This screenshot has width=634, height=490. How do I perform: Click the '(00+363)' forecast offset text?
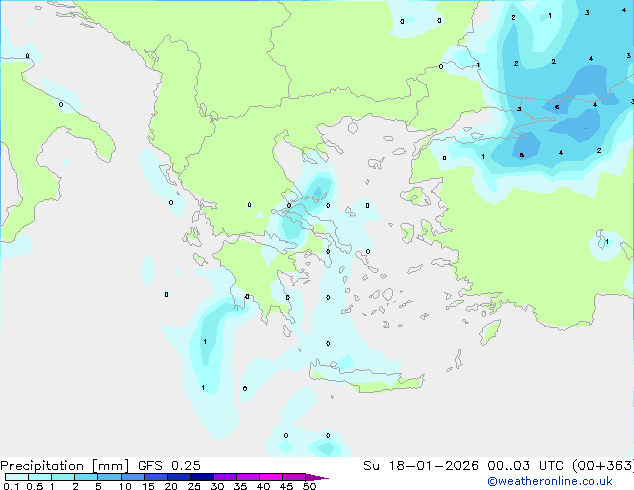(603, 466)
